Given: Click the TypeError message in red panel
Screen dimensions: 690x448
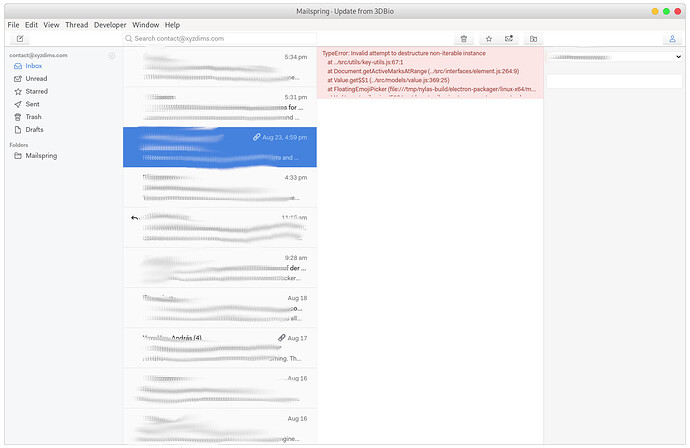Looking at the screenshot, I should [404, 53].
